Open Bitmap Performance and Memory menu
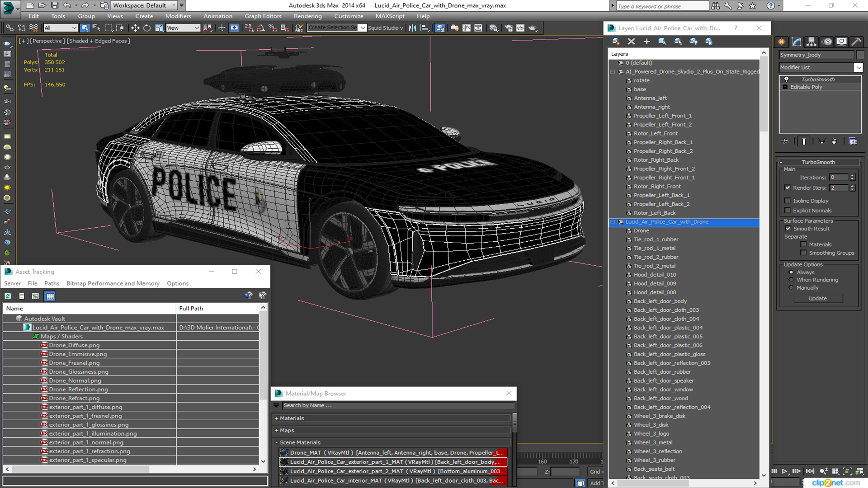Screen dimensions: 868x488 coord(113,284)
